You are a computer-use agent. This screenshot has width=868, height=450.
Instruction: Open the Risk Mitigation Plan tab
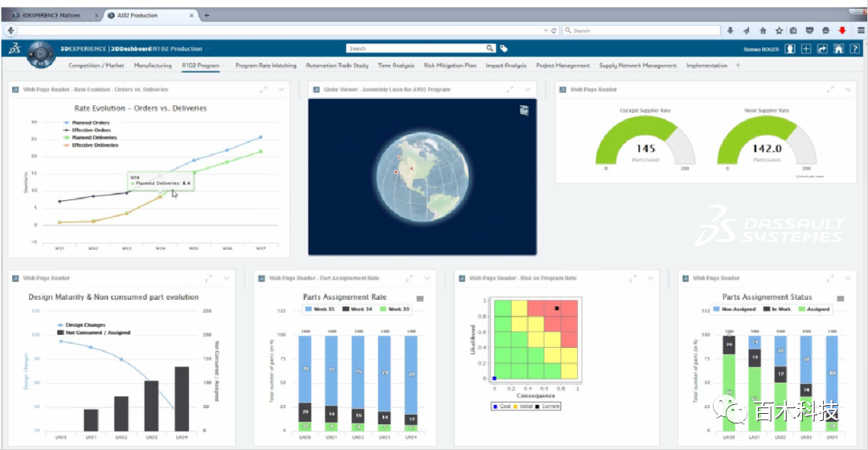coord(450,66)
